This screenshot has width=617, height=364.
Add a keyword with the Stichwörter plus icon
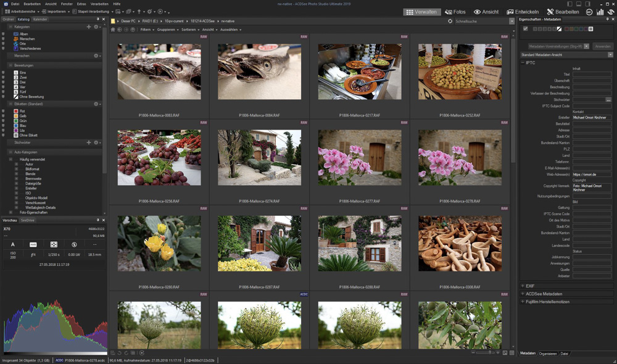coord(88,143)
